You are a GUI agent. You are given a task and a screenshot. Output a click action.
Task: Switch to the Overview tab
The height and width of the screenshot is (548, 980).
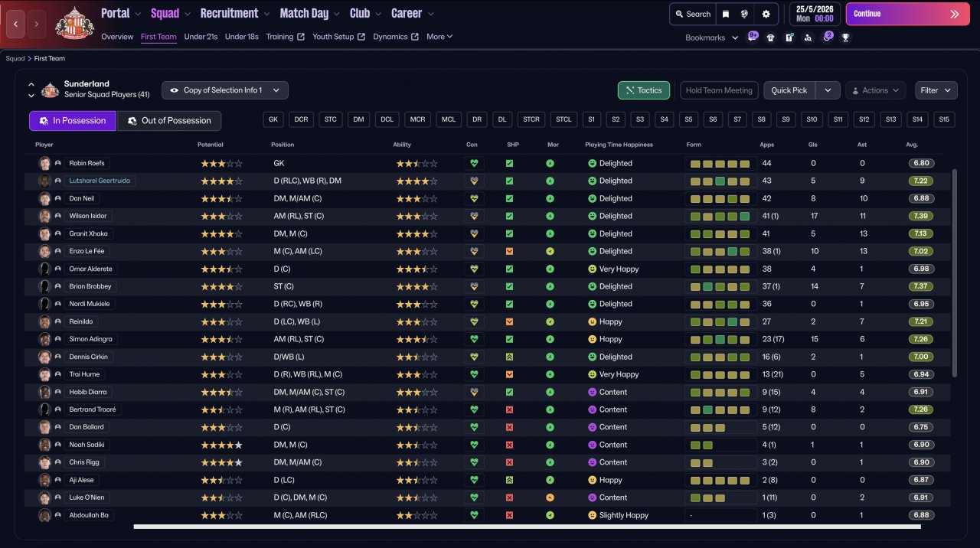(x=117, y=37)
